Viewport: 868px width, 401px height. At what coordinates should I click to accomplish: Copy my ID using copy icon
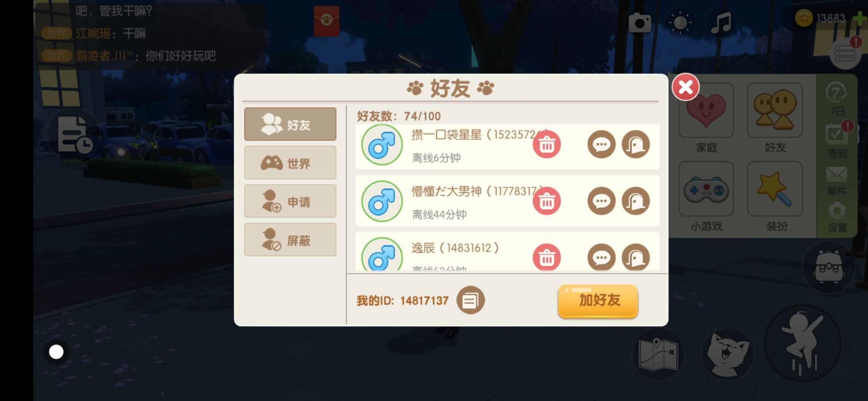pyautogui.click(x=470, y=300)
